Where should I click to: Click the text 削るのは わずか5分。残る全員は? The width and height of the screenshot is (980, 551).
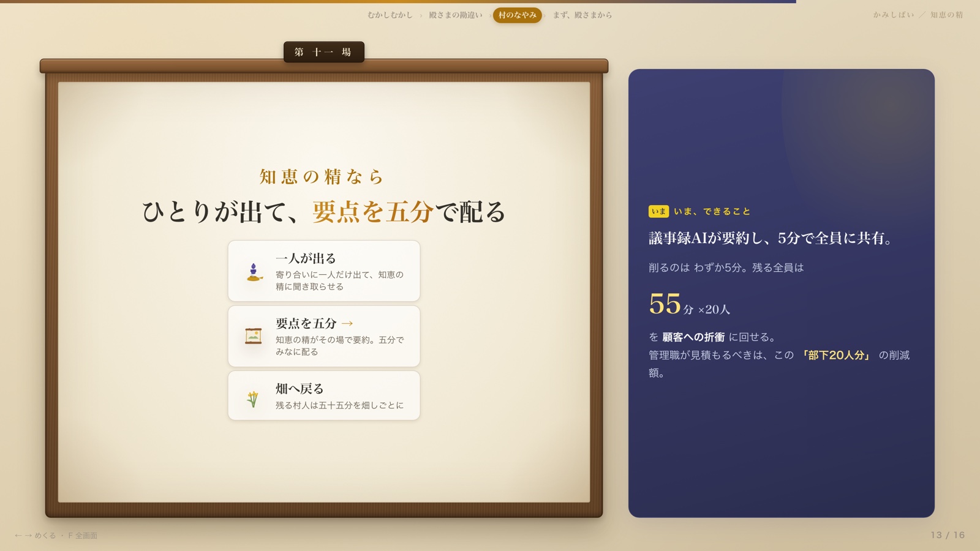pos(726,268)
